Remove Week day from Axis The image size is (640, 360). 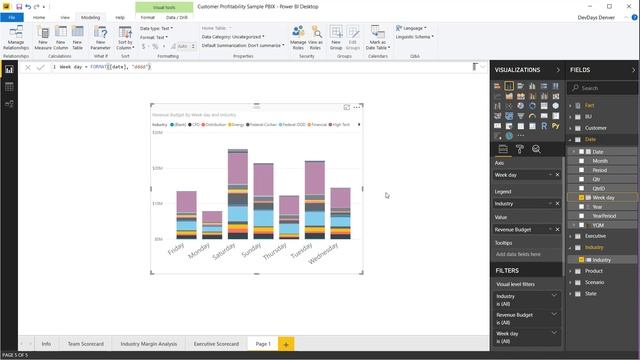pos(558,175)
